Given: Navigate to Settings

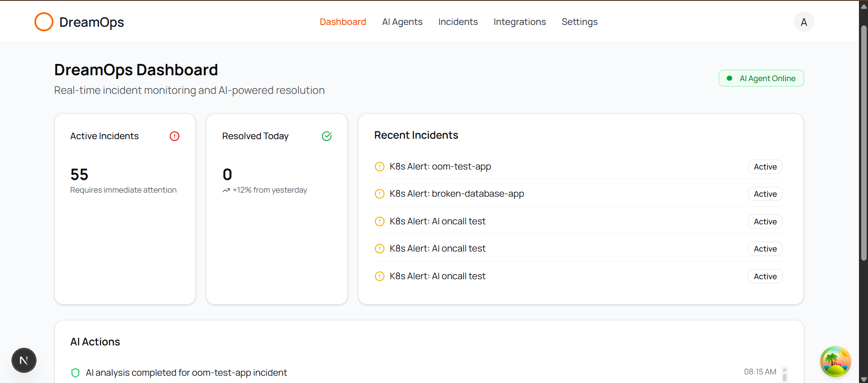Looking at the screenshot, I should pyautogui.click(x=579, y=22).
